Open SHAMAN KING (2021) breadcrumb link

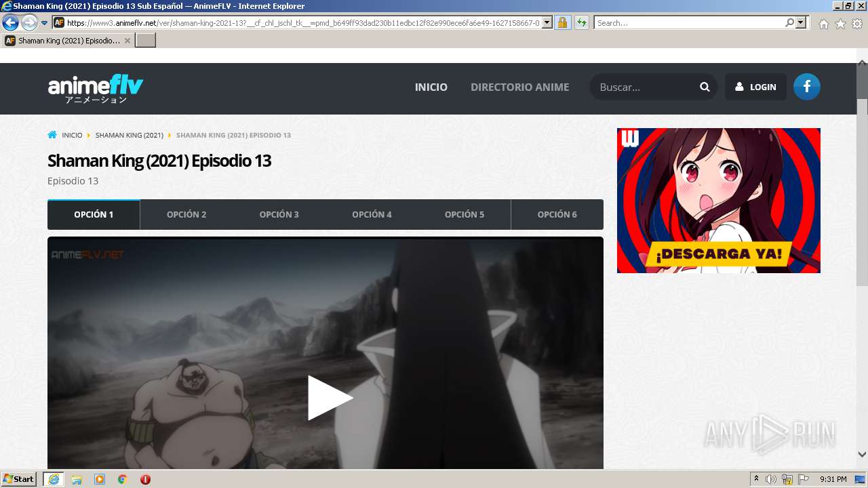coord(130,135)
